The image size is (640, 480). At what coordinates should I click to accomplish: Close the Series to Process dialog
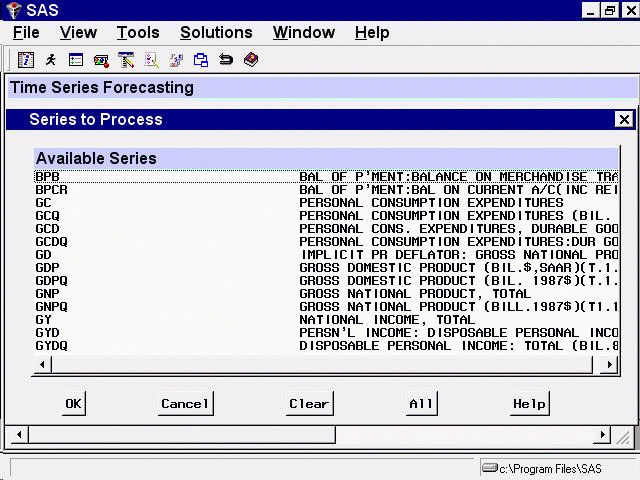coord(624,120)
